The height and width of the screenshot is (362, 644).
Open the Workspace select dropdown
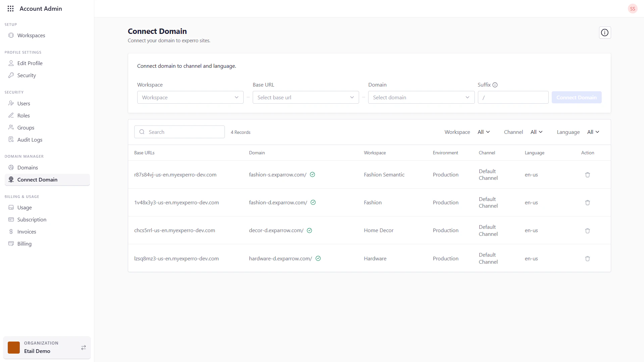pyautogui.click(x=190, y=97)
